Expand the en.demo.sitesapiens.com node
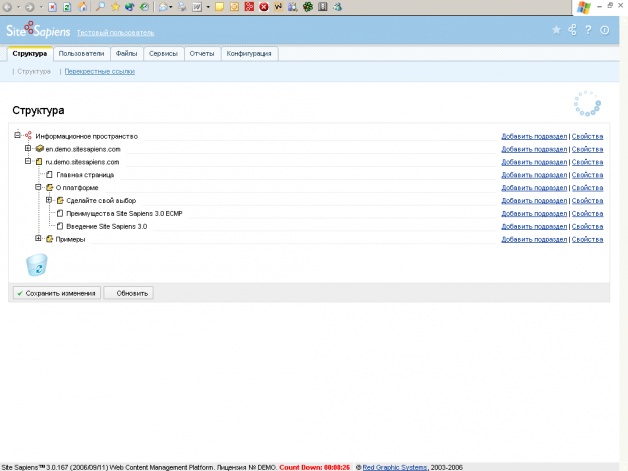This screenshot has height=471, width=628. (28, 149)
